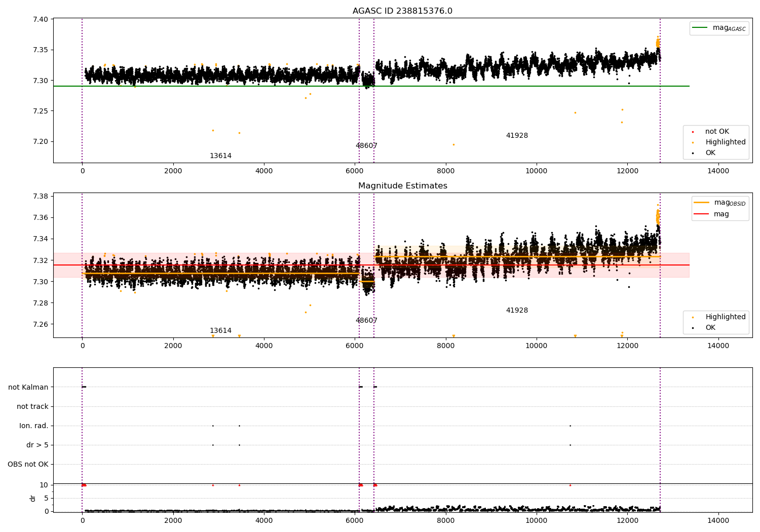Click the '7.25' tick on the top plot
The height and width of the screenshot is (532, 760).
(41, 111)
